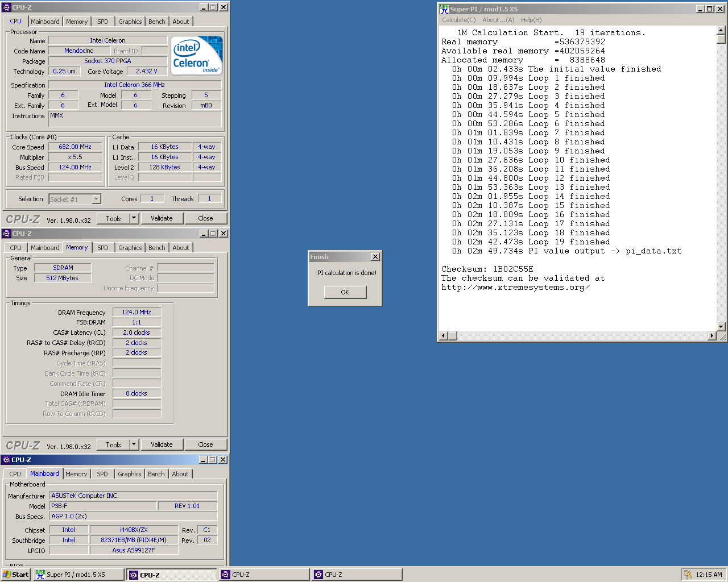Click the chipset i440BX/ZX value
728x582 pixels.
[134, 530]
